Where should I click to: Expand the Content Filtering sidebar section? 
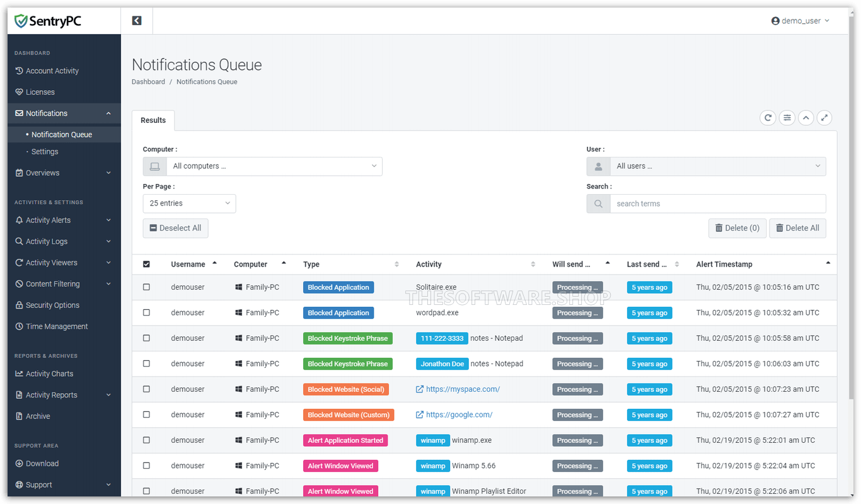tap(64, 284)
